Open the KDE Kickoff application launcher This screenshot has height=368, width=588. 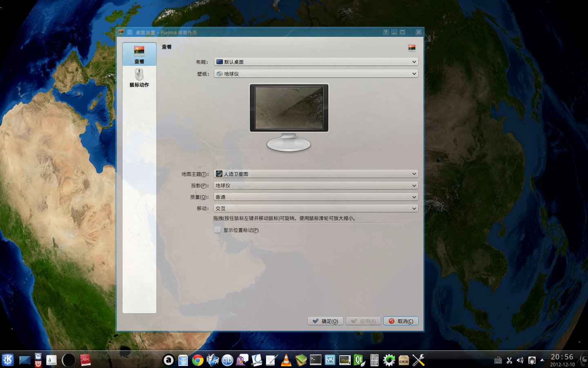tap(8, 360)
